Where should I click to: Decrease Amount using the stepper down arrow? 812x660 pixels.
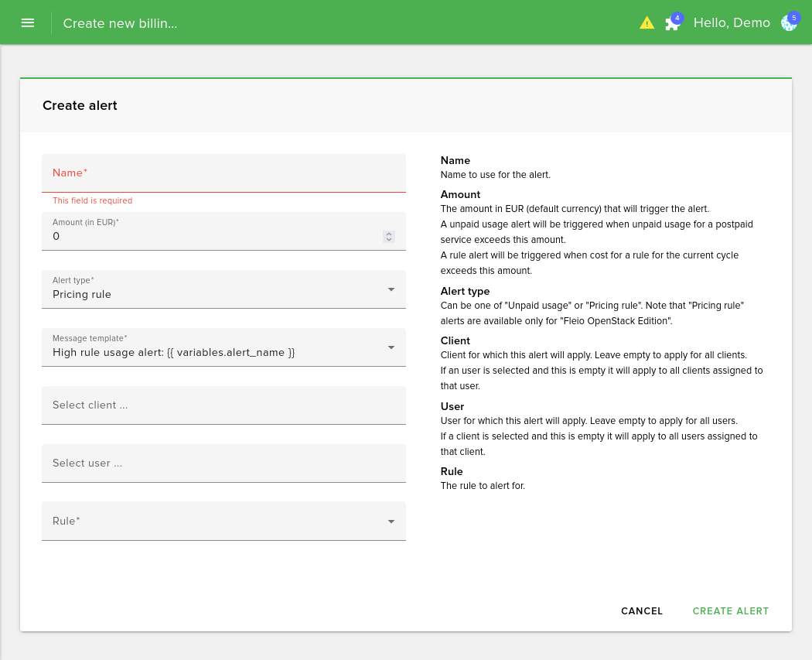point(389,240)
